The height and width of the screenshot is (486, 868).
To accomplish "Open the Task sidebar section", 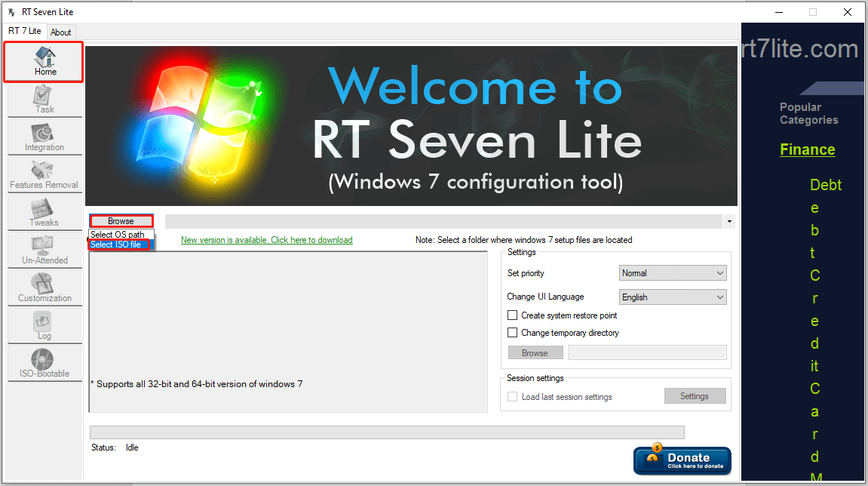I will (44, 100).
